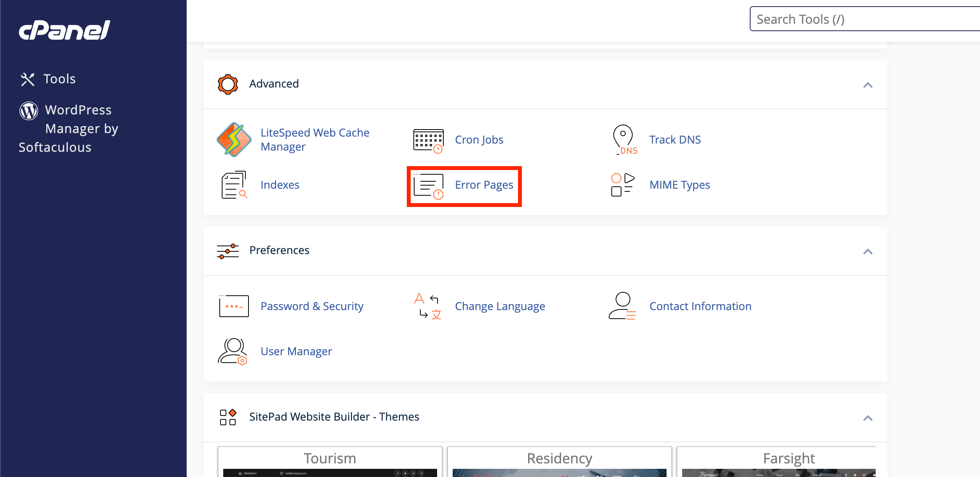Click the Preferences section heading text

click(279, 250)
